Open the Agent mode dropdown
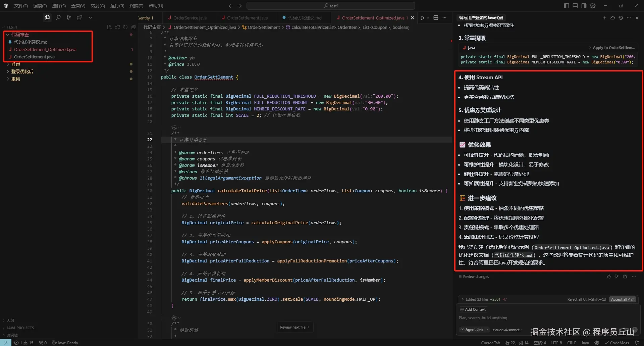This screenshot has width=644, height=346. coord(474,330)
